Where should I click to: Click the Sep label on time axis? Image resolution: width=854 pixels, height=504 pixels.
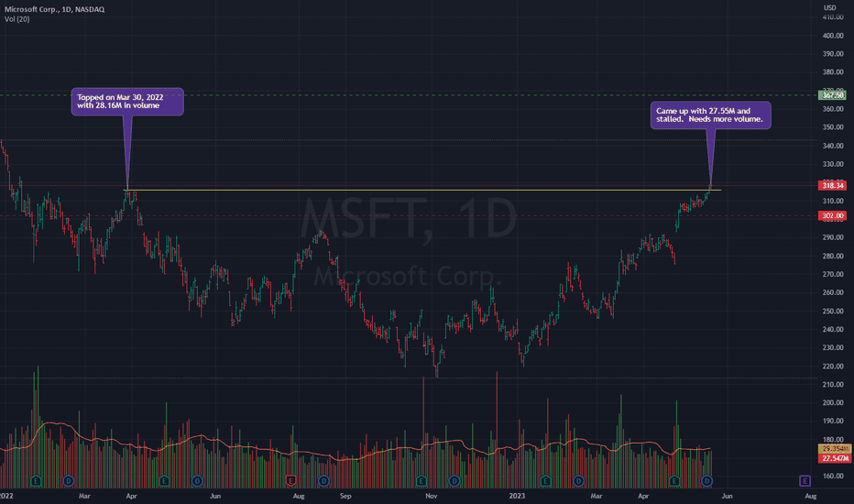345,496
